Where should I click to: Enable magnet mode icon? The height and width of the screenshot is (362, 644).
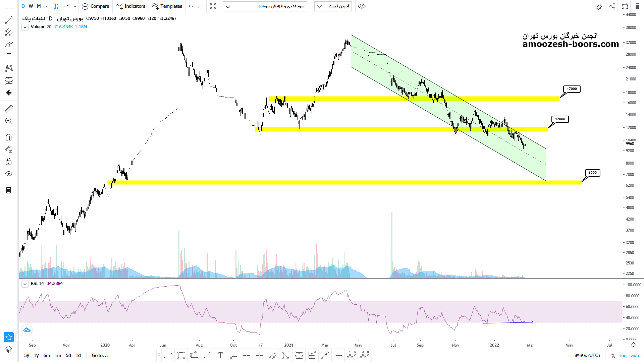coord(9,137)
